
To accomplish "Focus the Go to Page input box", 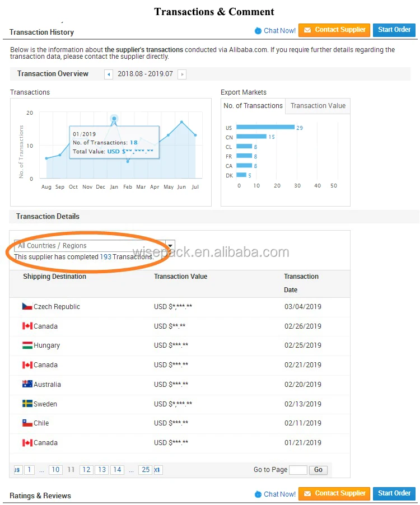I will [298, 470].
